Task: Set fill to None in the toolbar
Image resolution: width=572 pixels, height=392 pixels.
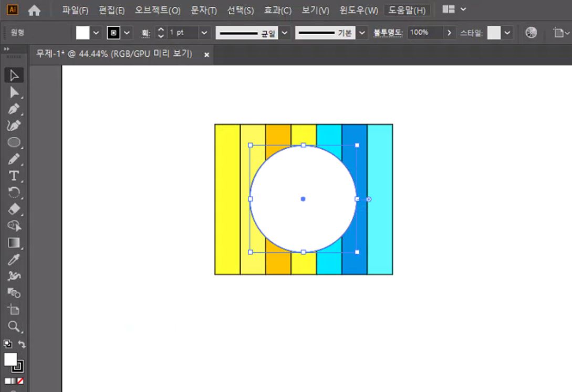Action: (x=20, y=381)
